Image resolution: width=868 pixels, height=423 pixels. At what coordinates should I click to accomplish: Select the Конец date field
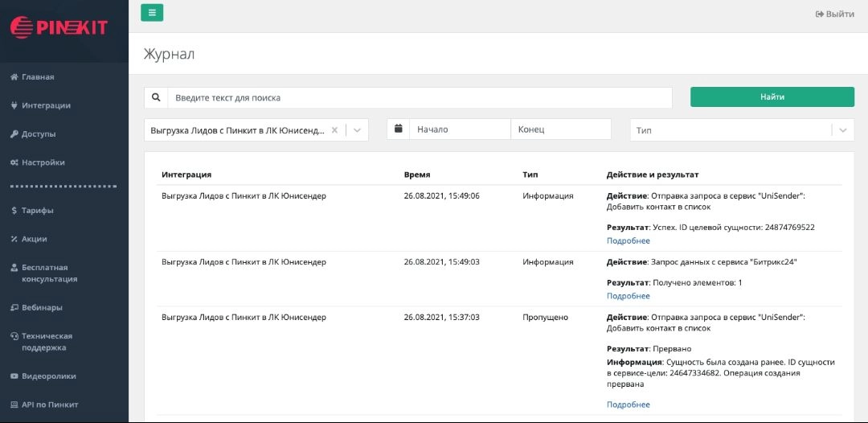560,129
